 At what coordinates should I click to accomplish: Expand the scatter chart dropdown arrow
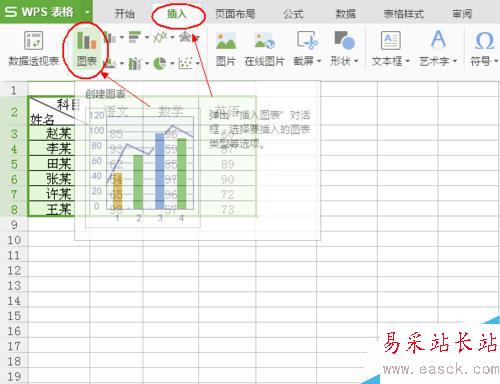pos(198,63)
